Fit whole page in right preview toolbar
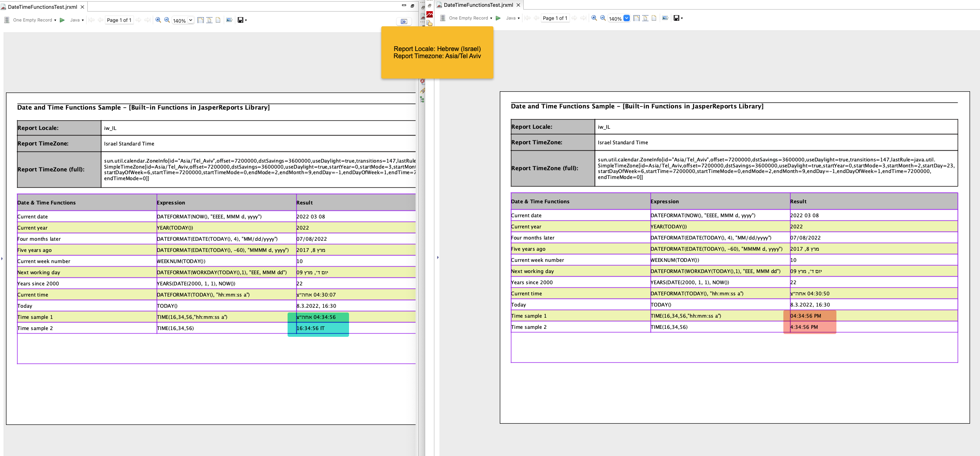The height and width of the screenshot is (456, 980). click(x=637, y=18)
